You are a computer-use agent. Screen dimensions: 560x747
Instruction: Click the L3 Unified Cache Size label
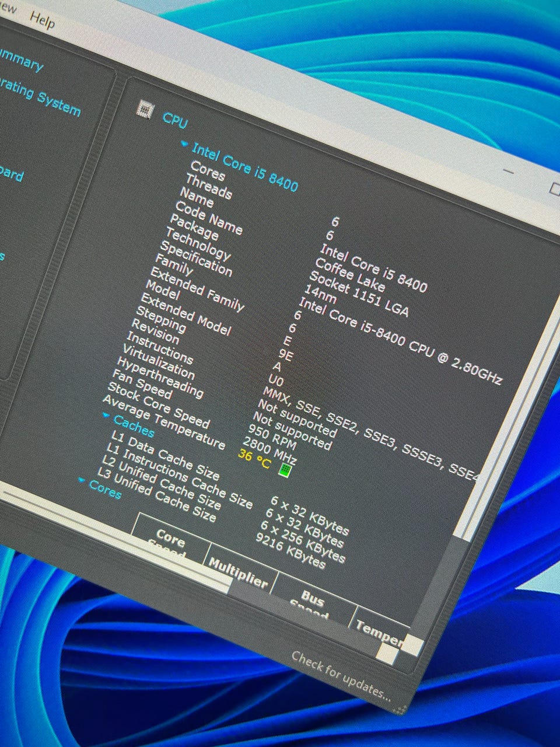[156, 495]
